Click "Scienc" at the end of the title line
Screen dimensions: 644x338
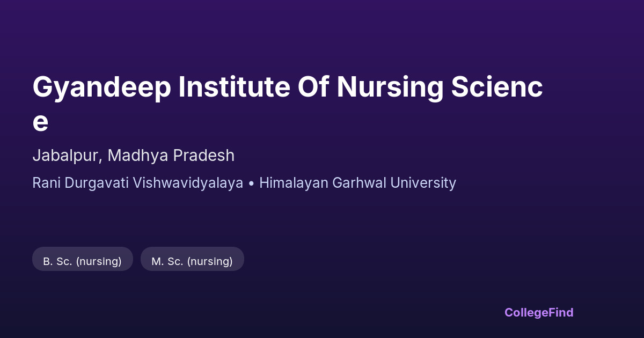496,88
